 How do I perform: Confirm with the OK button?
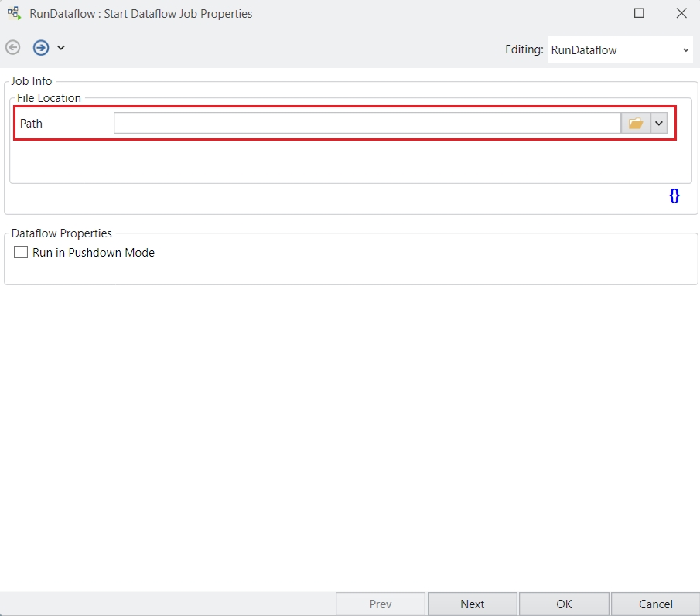(564, 604)
